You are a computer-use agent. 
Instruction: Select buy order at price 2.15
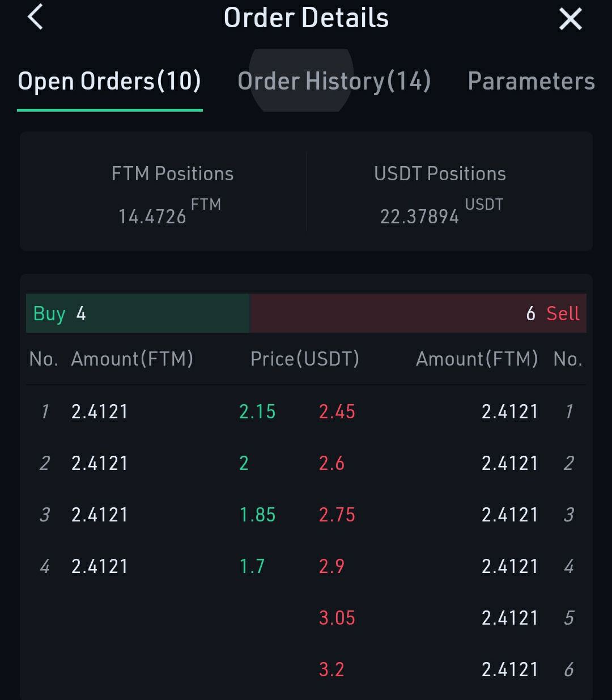click(257, 411)
